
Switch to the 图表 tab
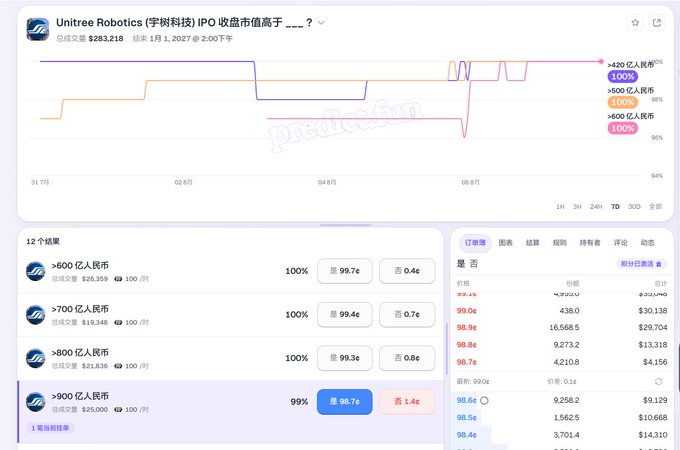pos(506,243)
